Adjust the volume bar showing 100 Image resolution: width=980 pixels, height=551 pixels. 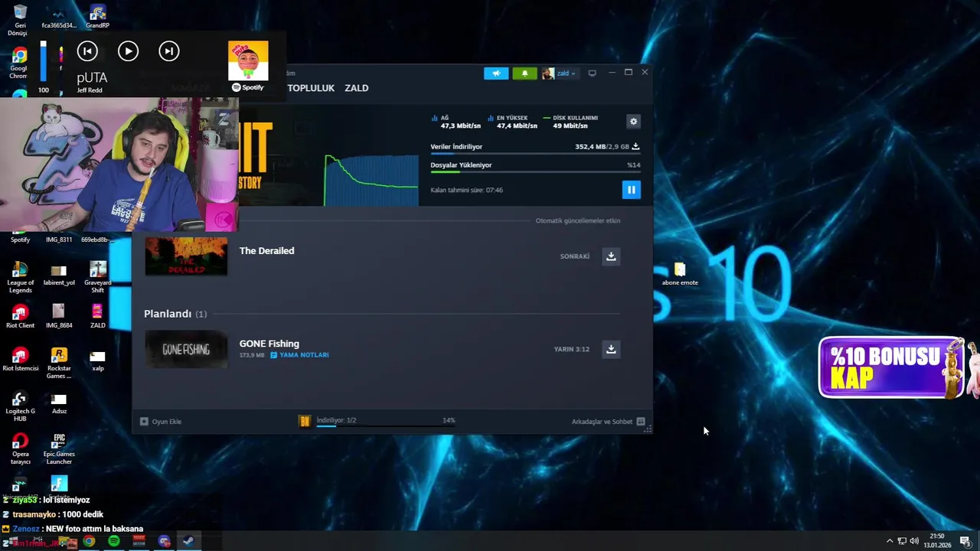[x=44, y=61]
